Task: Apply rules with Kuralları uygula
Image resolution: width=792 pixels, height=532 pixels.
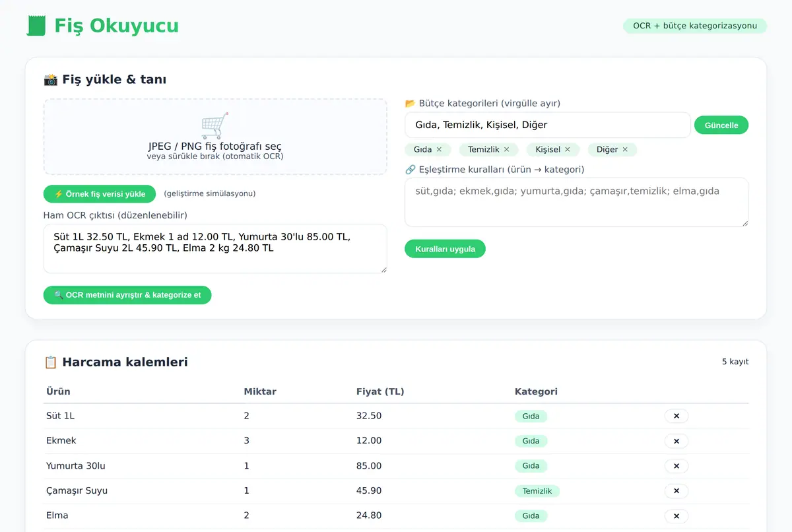Action: 445,249
